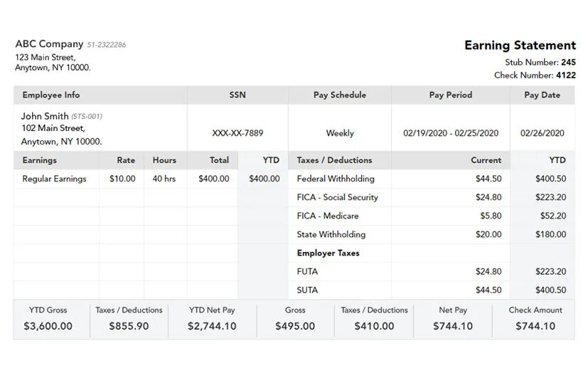
Task: Select the $10.00 hourly rate
Action: click(x=122, y=179)
